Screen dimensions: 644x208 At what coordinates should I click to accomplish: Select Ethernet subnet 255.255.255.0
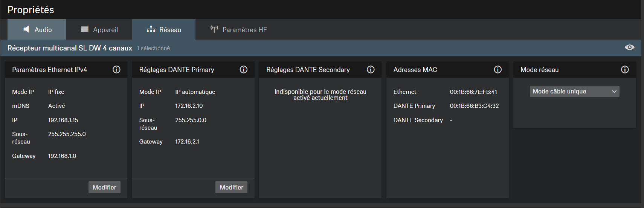point(67,134)
